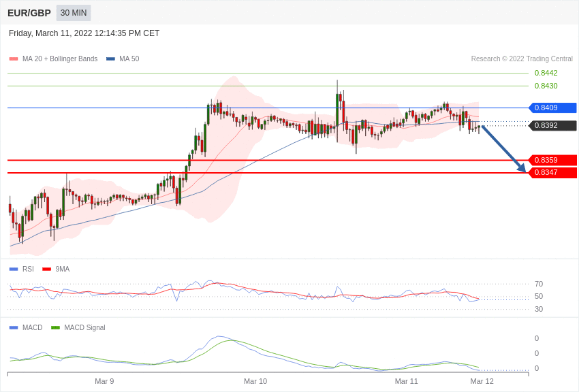Click the Research 2022 Trading Central credit
The height and width of the screenshot is (392, 579).
[x=522, y=59]
